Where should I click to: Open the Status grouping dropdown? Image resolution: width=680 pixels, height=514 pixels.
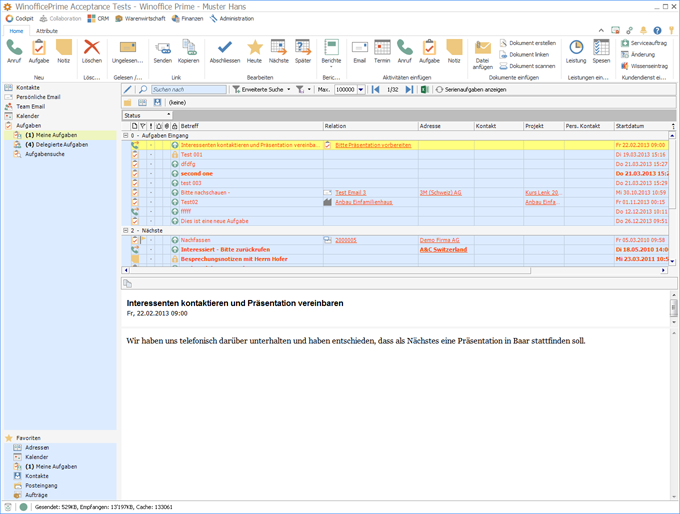point(169,115)
